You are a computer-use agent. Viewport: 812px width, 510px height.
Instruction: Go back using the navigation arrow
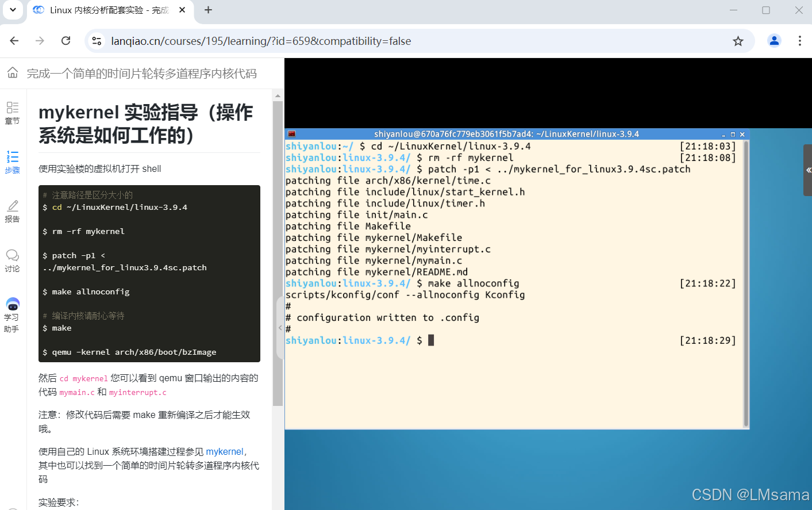coord(14,41)
